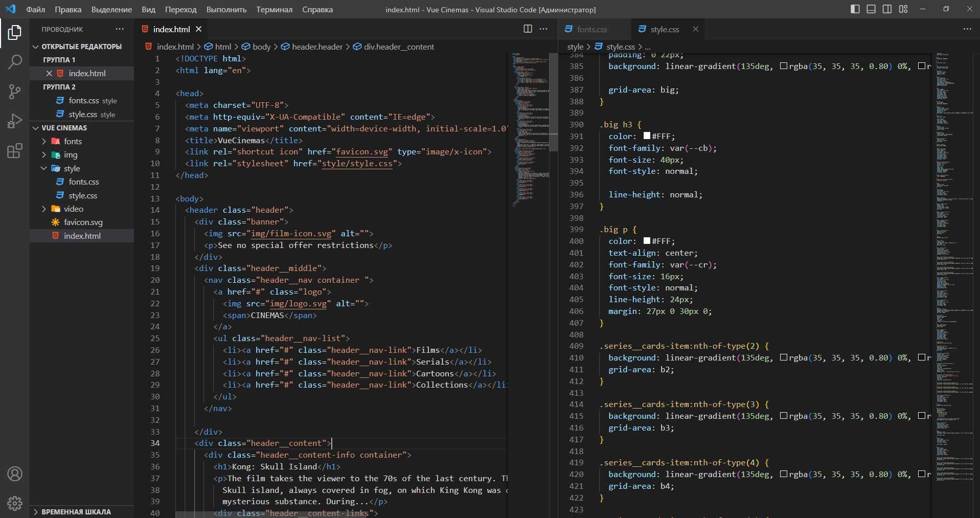Click the style breadcrumb in right editor

575,47
